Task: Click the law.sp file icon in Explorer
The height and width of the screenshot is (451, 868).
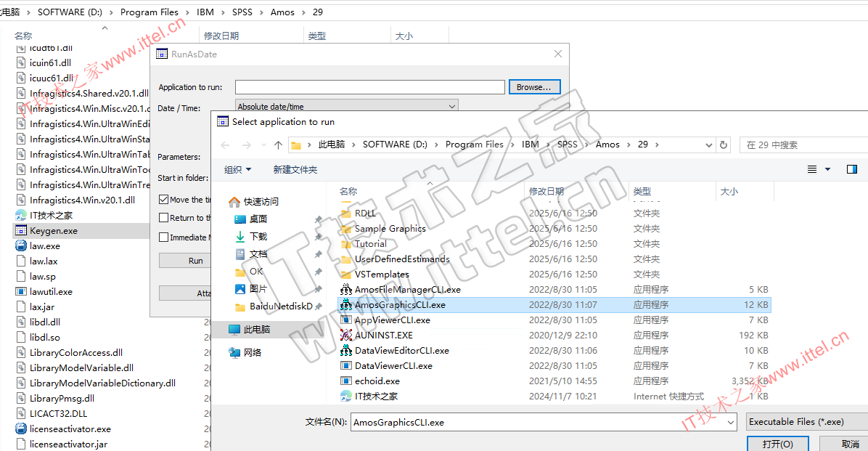Action: click(21, 277)
